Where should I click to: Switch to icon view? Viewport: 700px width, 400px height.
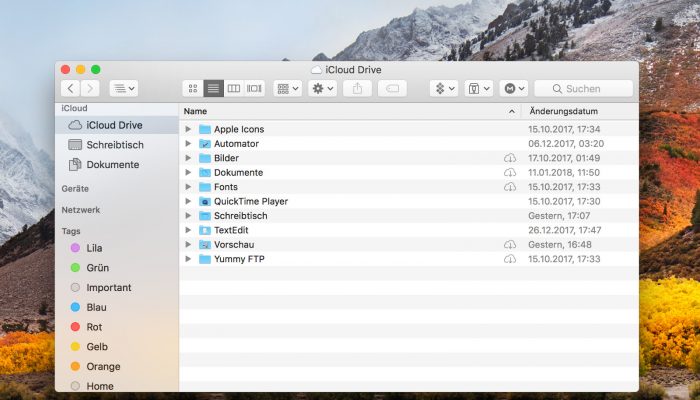pos(193,88)
